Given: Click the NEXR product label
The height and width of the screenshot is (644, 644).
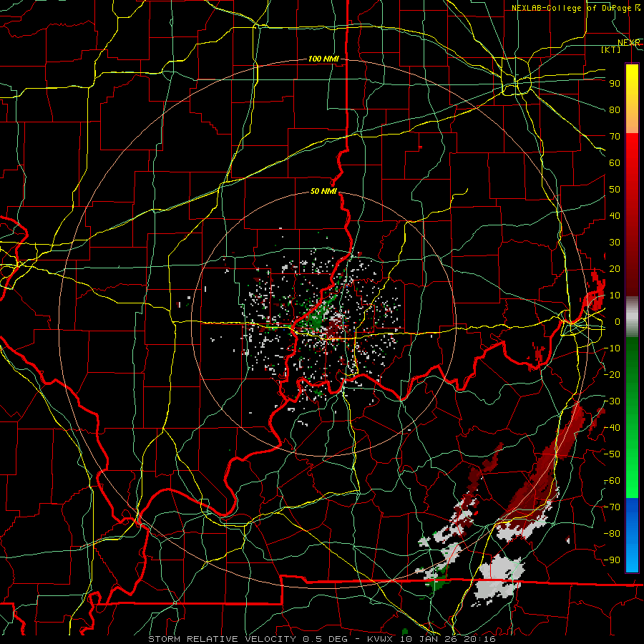Looking at the screenshot, I should click(629, 43).
